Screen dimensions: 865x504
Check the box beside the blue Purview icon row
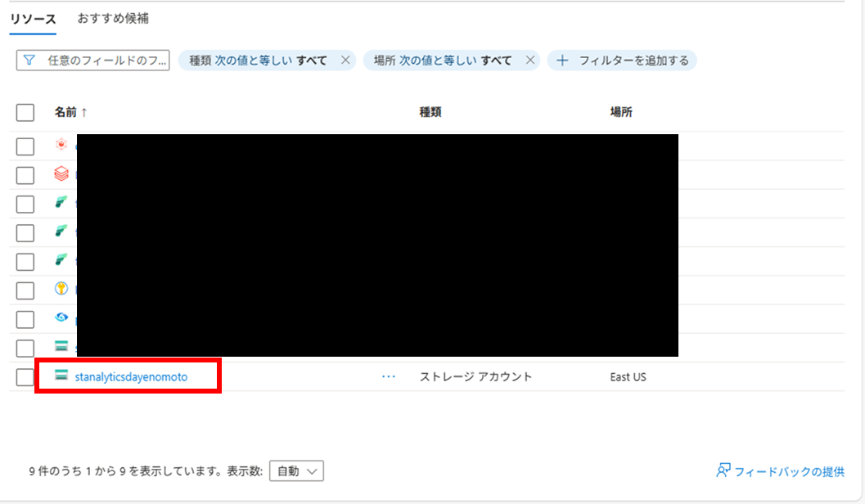25,319
